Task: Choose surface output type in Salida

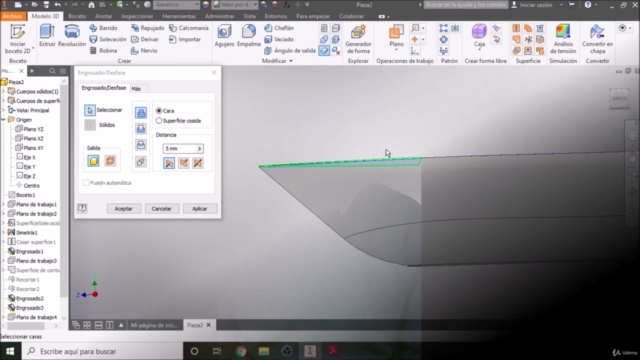Action: click(x=110, y=161)
